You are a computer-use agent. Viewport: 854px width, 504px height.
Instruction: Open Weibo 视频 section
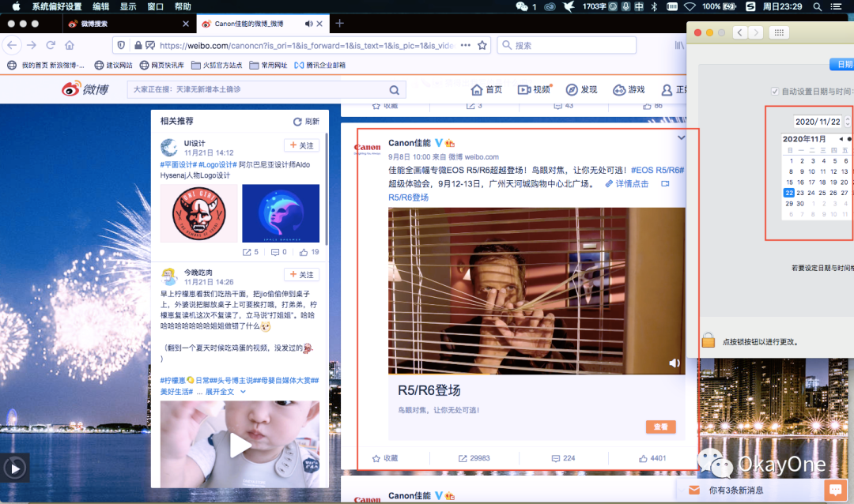point(535,89)
